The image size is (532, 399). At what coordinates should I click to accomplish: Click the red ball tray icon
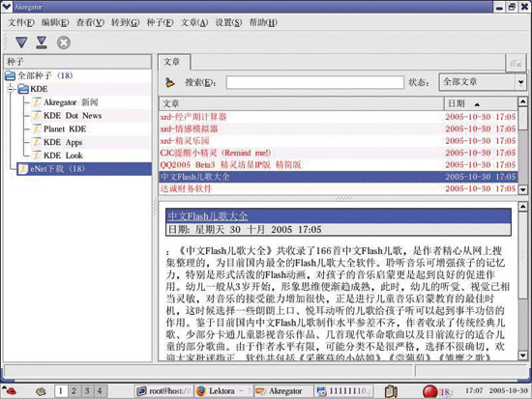(x=429, y=391)
